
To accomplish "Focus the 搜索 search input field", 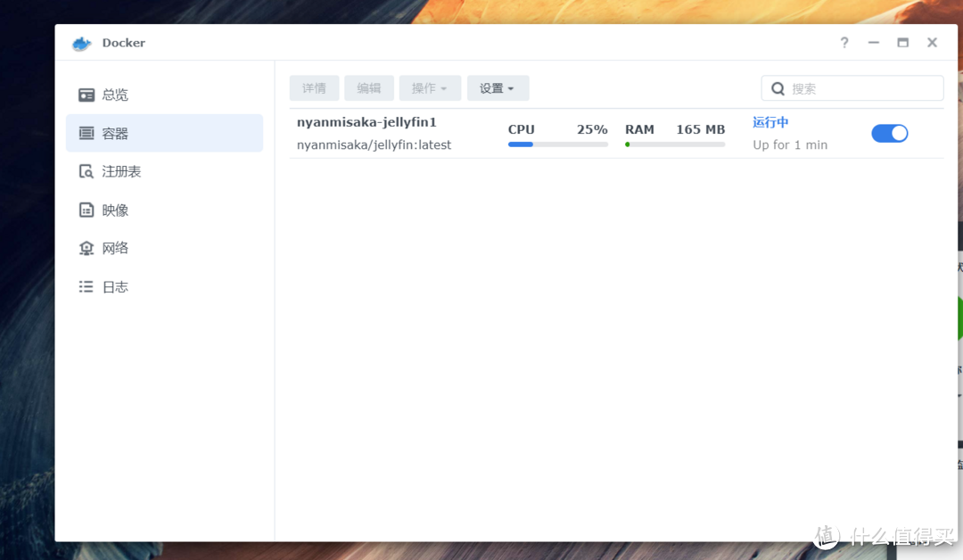I will [852, 88].
